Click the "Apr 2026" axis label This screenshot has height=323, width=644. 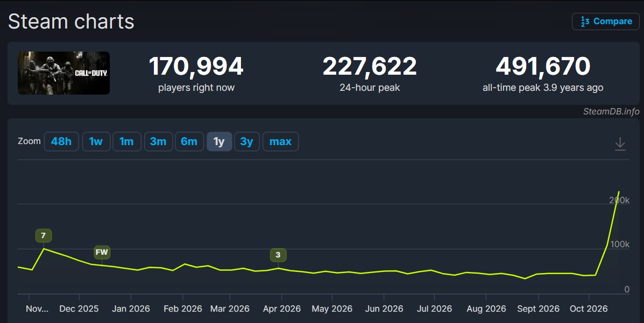[x=282, y=308]
